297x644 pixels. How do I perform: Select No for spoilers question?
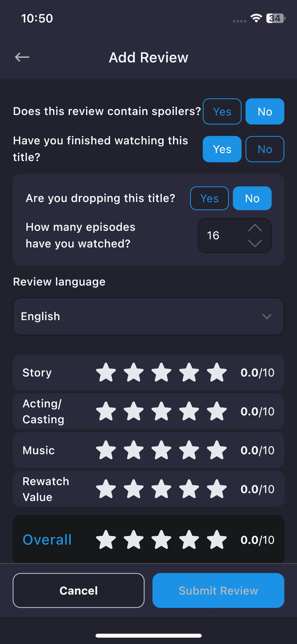(265, 112)
